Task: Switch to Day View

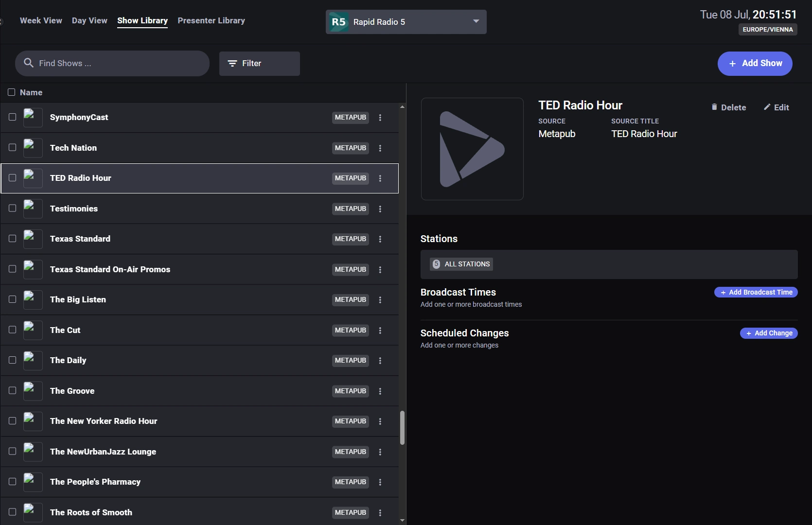Action: pyautogui.click(x=89, y=20)
